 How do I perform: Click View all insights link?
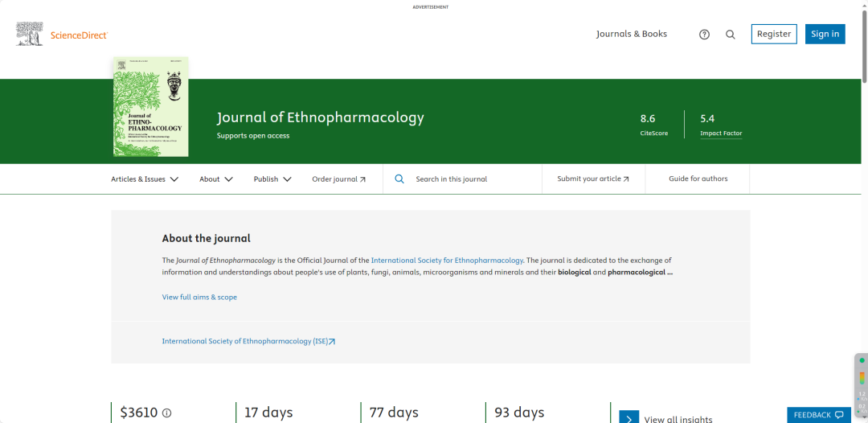pos(678,419)
